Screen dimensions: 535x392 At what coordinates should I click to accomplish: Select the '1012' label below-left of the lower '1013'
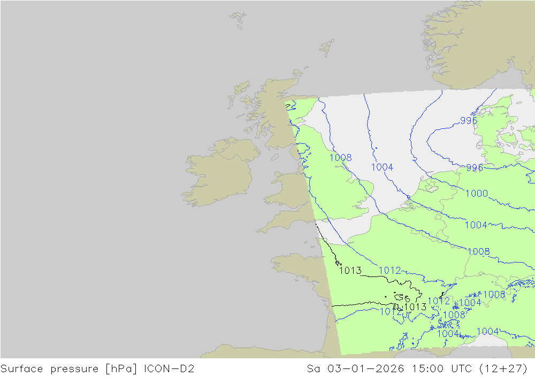pos(391,311)
